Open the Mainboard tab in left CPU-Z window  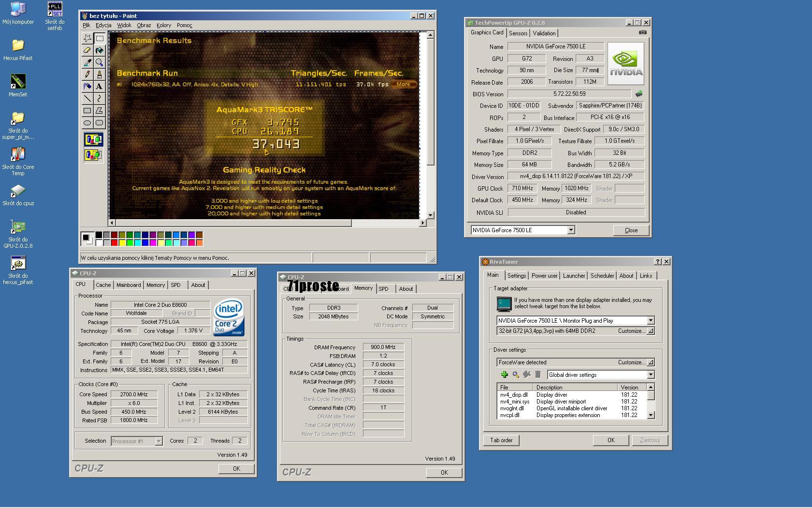129,285
